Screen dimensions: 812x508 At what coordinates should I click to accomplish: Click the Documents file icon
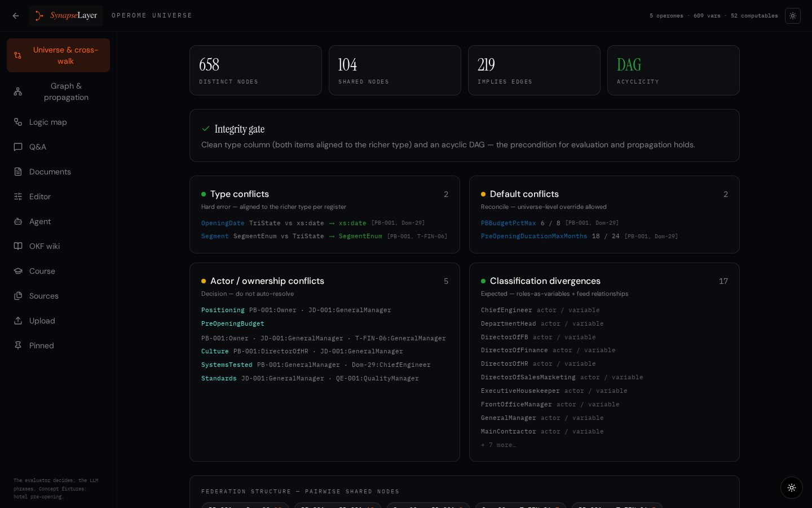point(18,172)
